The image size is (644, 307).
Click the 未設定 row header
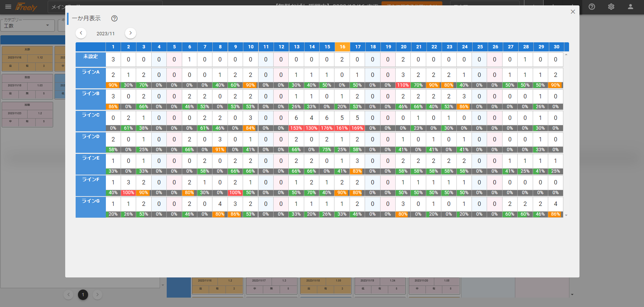91,57
